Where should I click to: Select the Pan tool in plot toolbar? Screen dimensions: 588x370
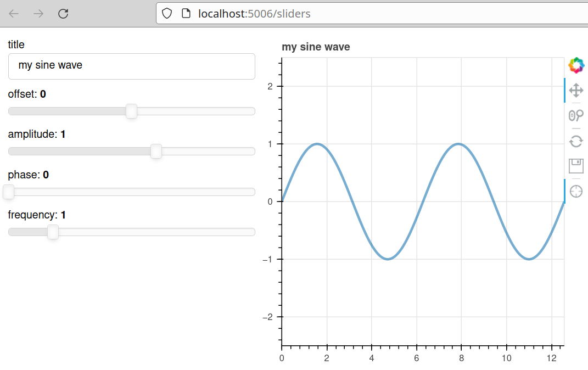pyautogui.click(x=576, y=90)
